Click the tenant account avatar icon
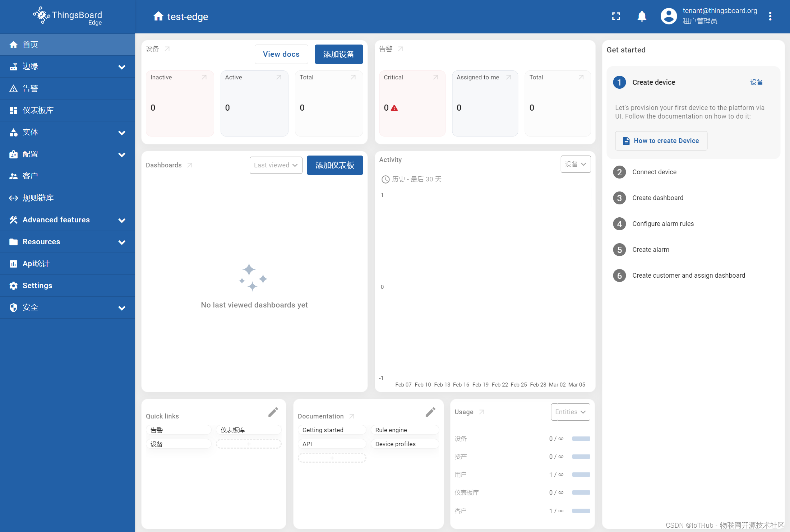Viewport: 790px width, 532px height. 668,16
